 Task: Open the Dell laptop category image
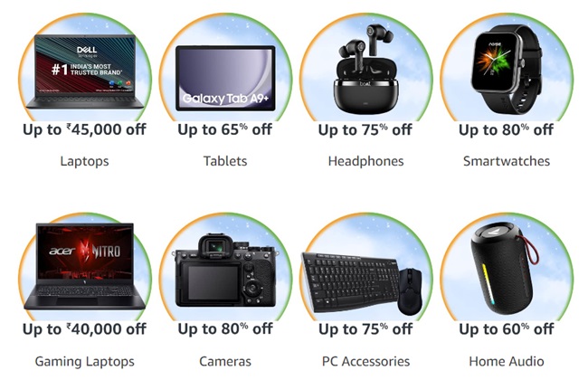[85, 71]
